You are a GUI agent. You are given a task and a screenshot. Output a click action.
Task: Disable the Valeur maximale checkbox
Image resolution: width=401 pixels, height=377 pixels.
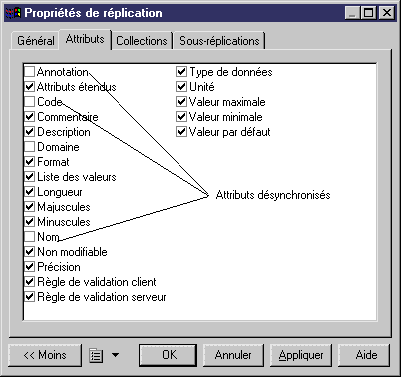click(181, 102)
